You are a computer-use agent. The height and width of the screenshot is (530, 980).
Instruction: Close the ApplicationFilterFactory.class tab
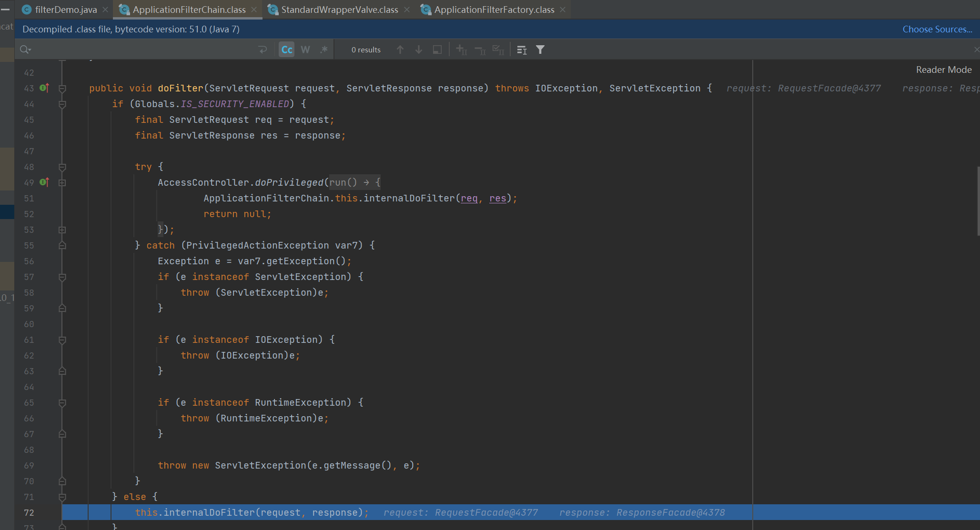[x=563, y=10]
